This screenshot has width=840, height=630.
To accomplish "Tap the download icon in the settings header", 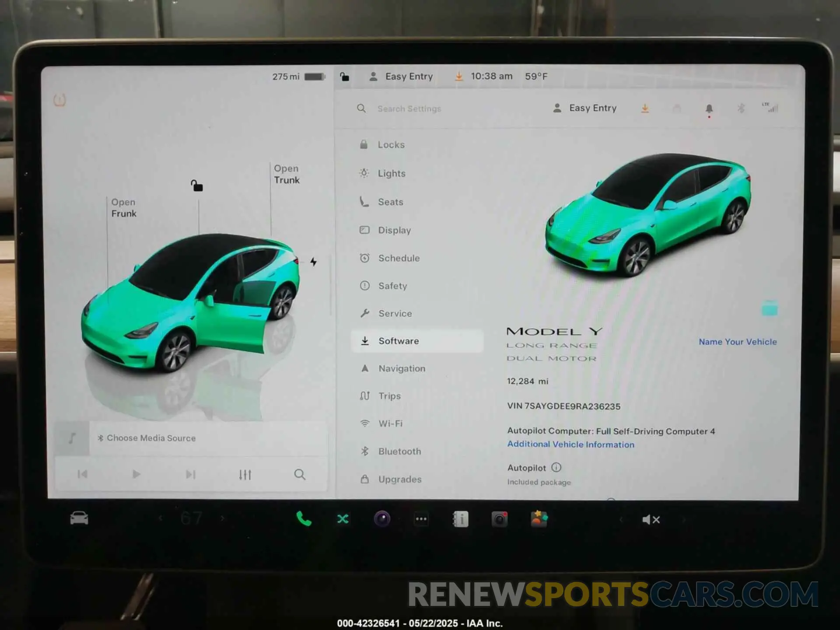I will pyautogui.click(x=645, y=108).
